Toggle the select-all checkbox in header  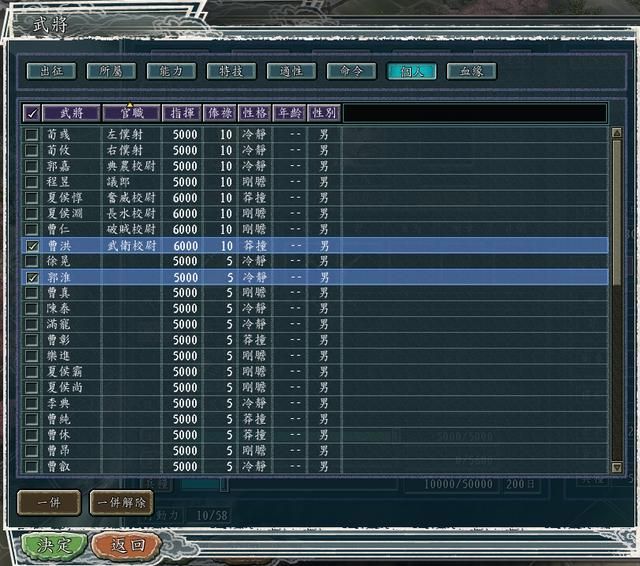(32, 113)
